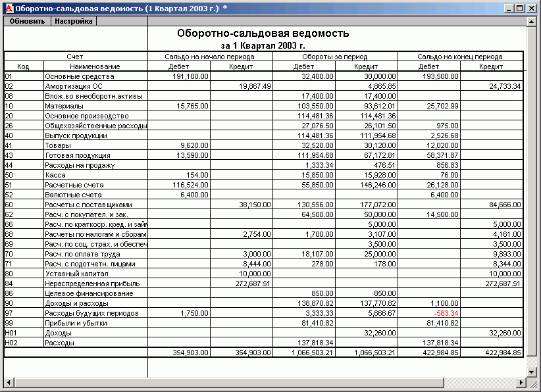Maximize the Оборотно-сальдовая ведомость window

[x=519, y=9]
